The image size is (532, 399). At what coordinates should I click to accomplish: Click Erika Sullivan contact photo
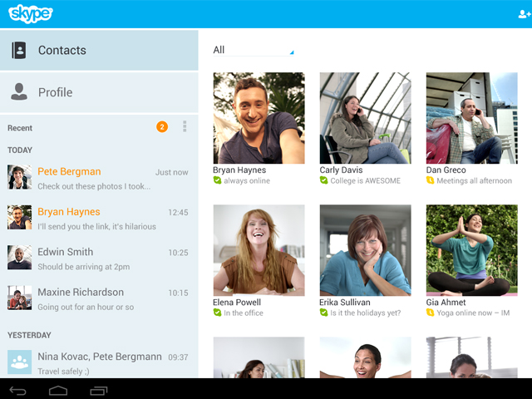tap(366, 250)
